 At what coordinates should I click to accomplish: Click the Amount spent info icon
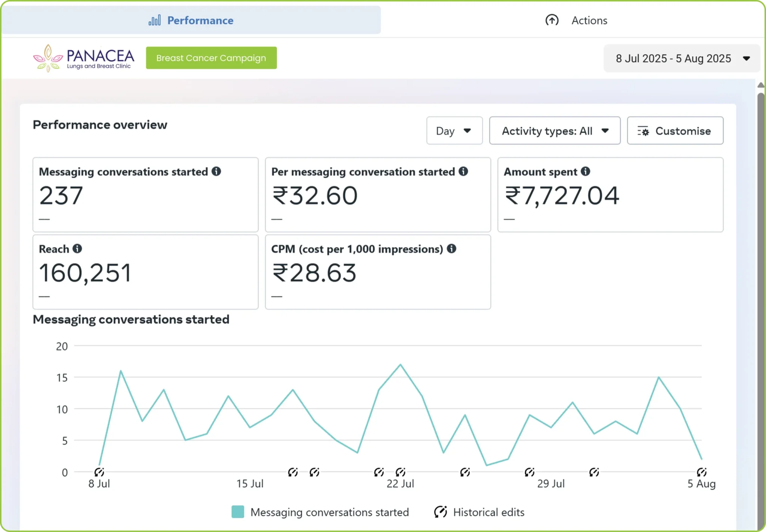coord(585,171)
